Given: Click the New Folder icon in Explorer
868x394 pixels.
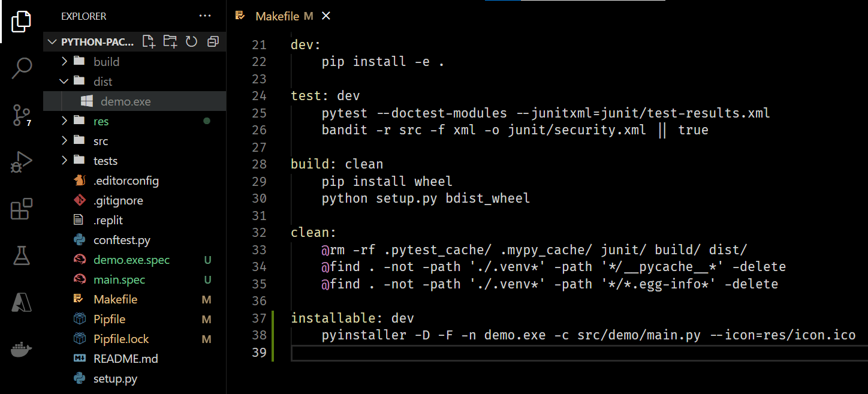Looking at the screenshot, I should tap(170, 41).
